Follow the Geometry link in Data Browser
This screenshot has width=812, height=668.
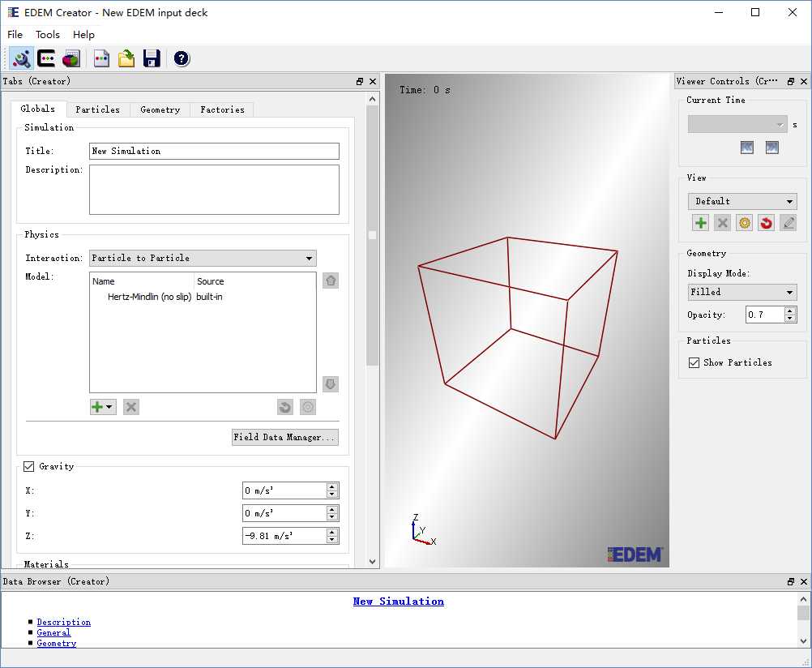pos(57,643)
